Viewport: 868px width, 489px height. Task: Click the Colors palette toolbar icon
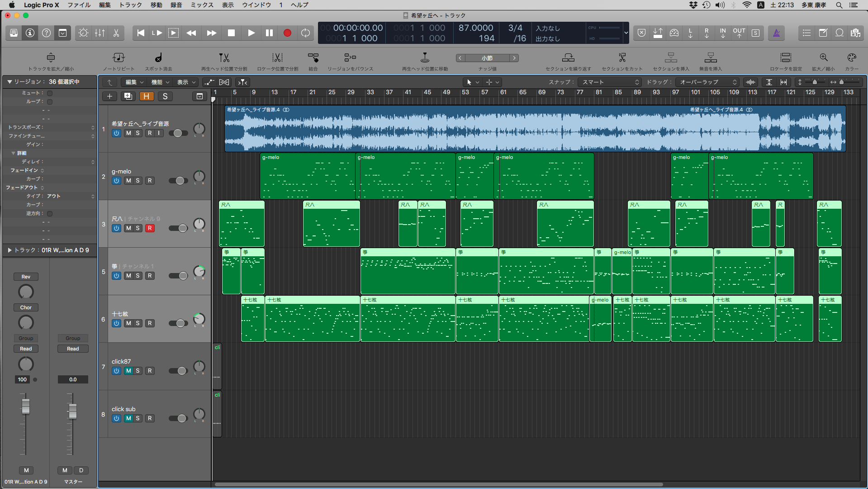coord(851,58)
